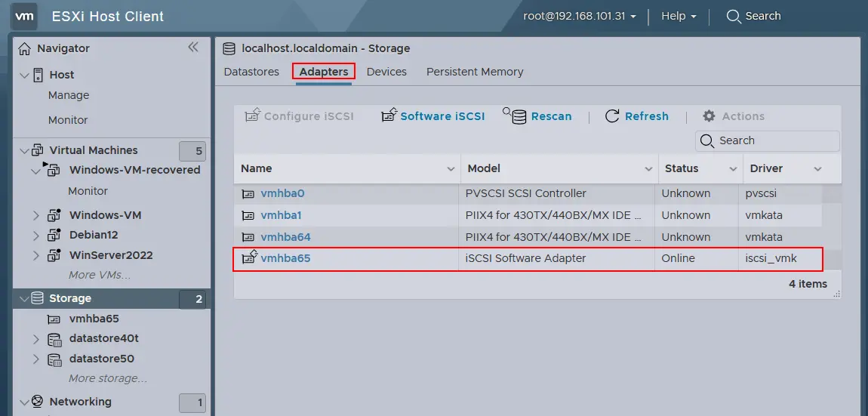Click the Windows-VM icon in Navigator
This screenshot has height=416, width=868.
[x=54, y=215]
